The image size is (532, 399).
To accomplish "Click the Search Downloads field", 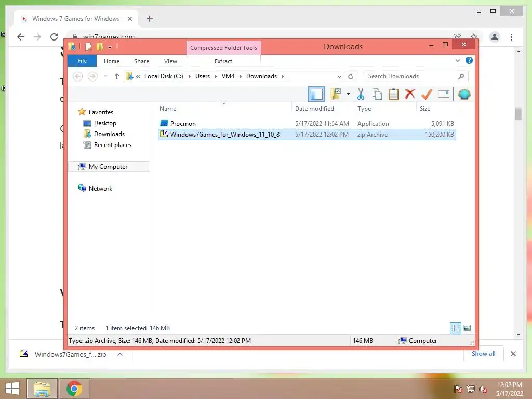I will point(416,76).
